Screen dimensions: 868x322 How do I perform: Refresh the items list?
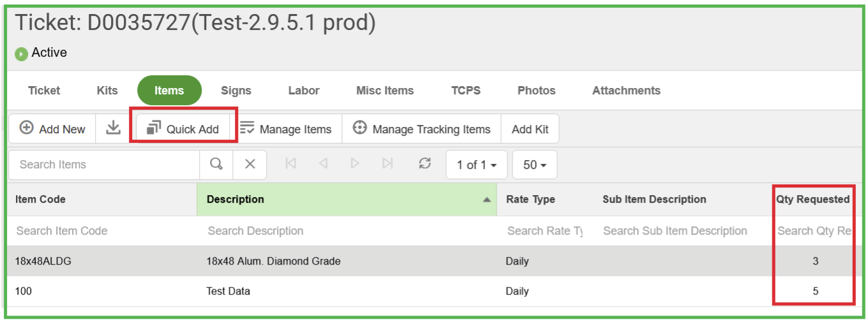[424, 164]
